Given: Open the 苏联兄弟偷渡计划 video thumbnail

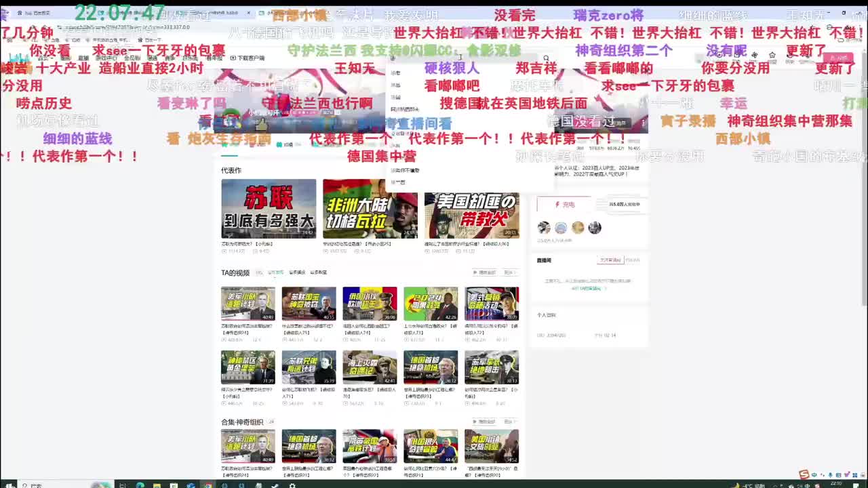Looking at the screenshot, I should tap(309, 367).
